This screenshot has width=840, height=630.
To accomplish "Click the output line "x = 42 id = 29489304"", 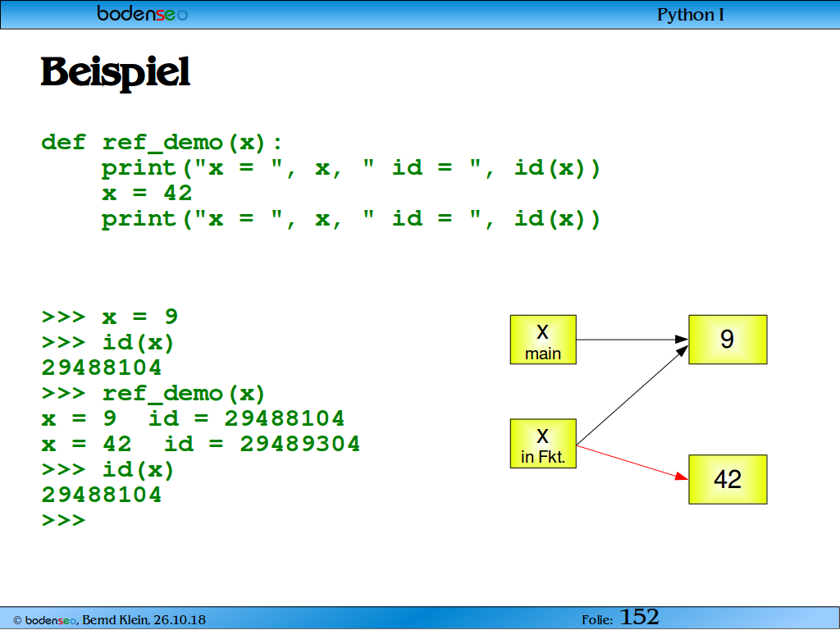I will 200,444.
